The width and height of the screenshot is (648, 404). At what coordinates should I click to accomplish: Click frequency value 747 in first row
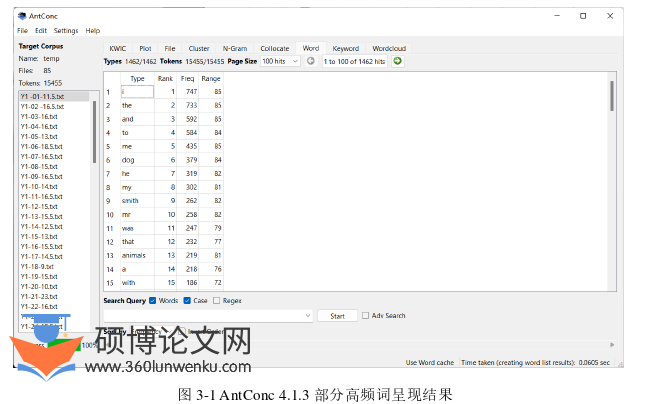(191, 92)
